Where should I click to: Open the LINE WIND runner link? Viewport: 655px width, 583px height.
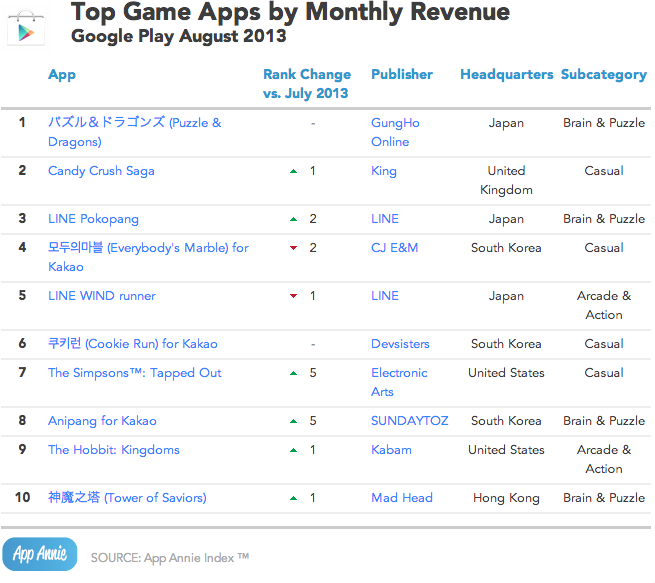pos(102,296)
